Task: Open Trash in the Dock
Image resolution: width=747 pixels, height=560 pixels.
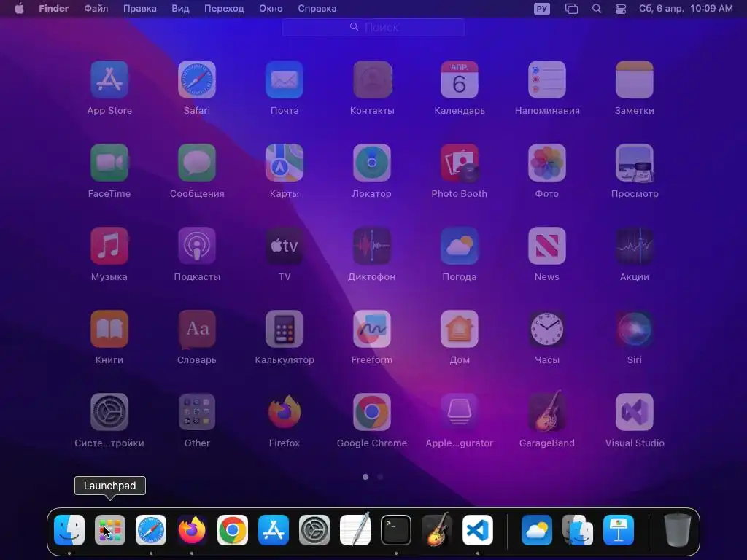Action: click(678, 530)
